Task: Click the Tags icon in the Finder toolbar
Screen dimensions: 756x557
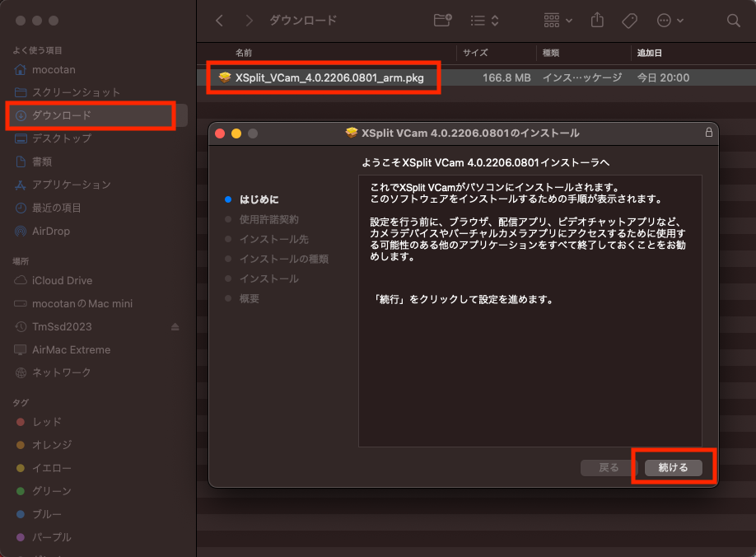Action: coord(630,21)
